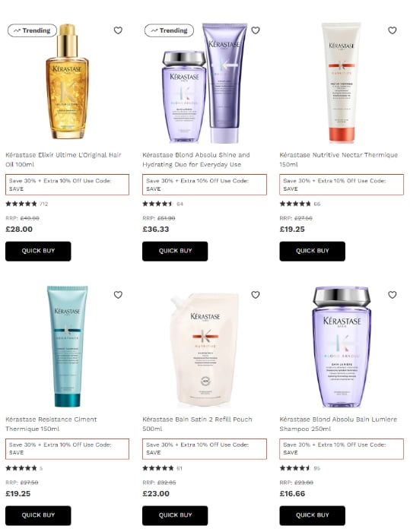
Task: Favorite the Blond Absolu Duo with heart
Action: click(x=256, y=30)
